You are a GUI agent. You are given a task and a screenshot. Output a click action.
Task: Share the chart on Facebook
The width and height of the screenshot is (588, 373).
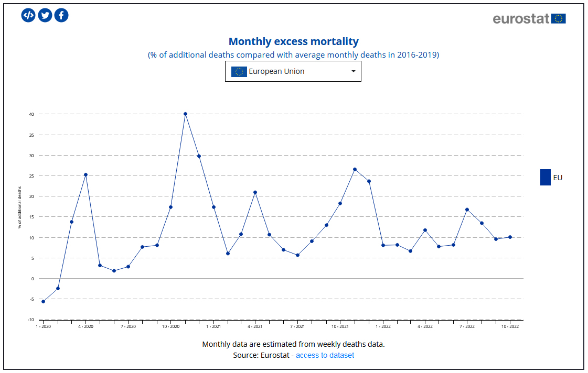coord(61,15)
